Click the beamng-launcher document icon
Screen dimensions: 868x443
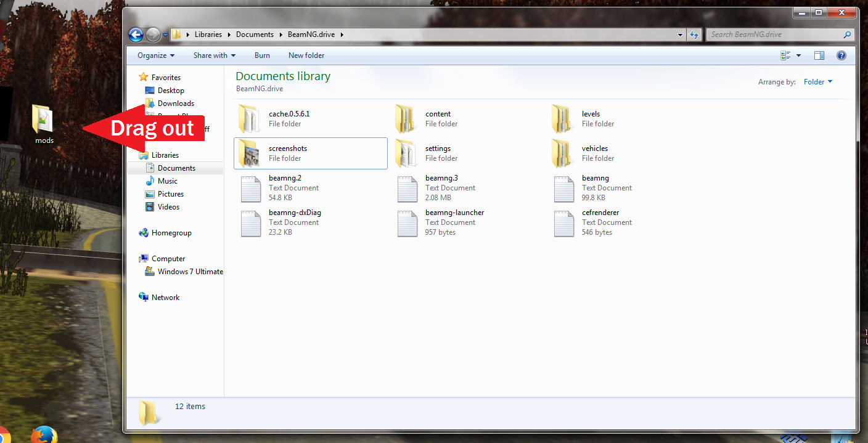(407, 223)
